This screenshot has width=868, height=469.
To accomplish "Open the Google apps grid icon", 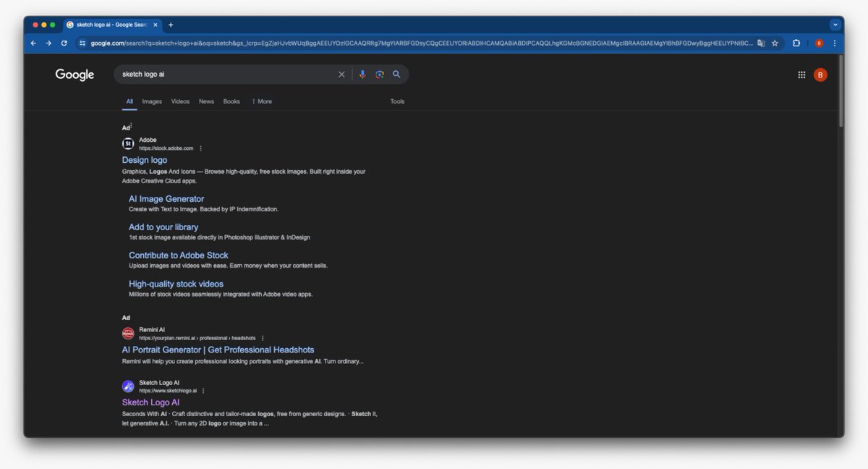I will [x=801, y=75].
